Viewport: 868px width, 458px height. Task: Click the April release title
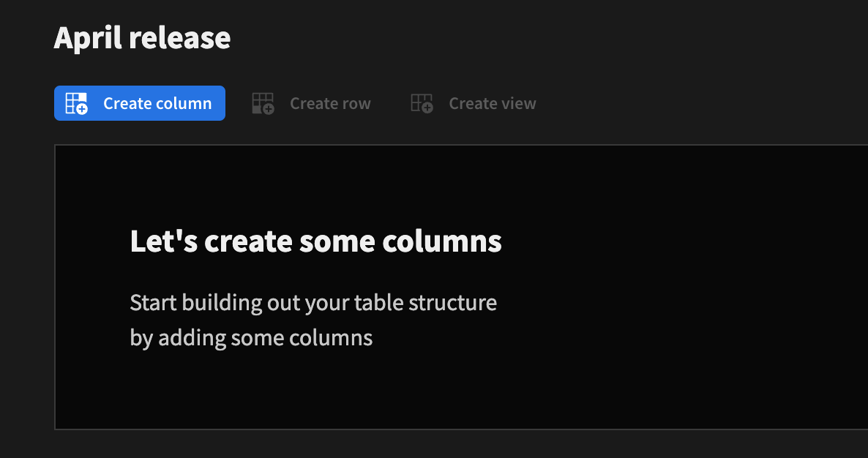(141, 38)
